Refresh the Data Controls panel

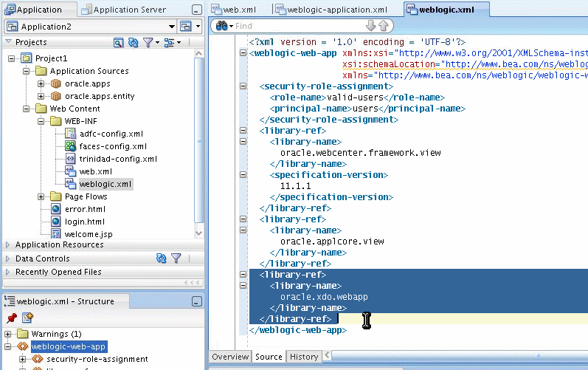[162, 258]
